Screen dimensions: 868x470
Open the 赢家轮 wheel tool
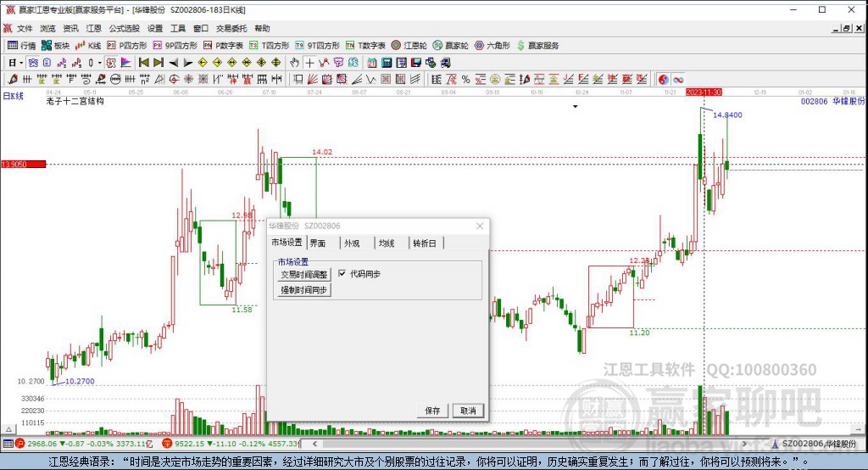[x=451, y=46]
